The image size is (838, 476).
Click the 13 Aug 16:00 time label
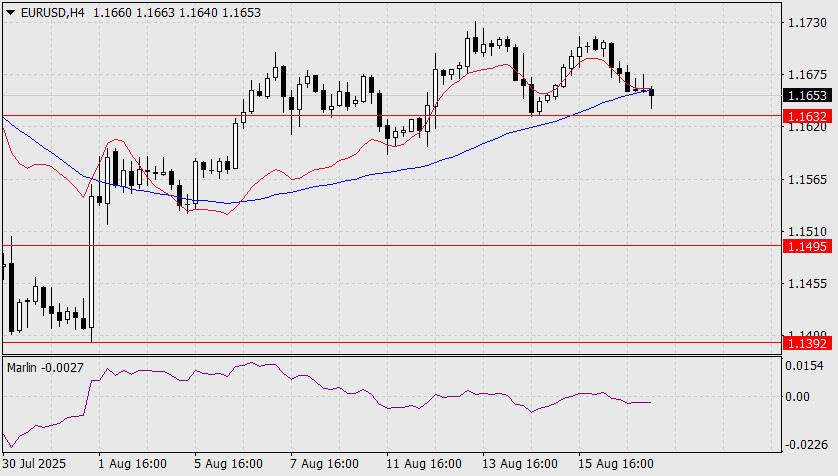point(520,463)
